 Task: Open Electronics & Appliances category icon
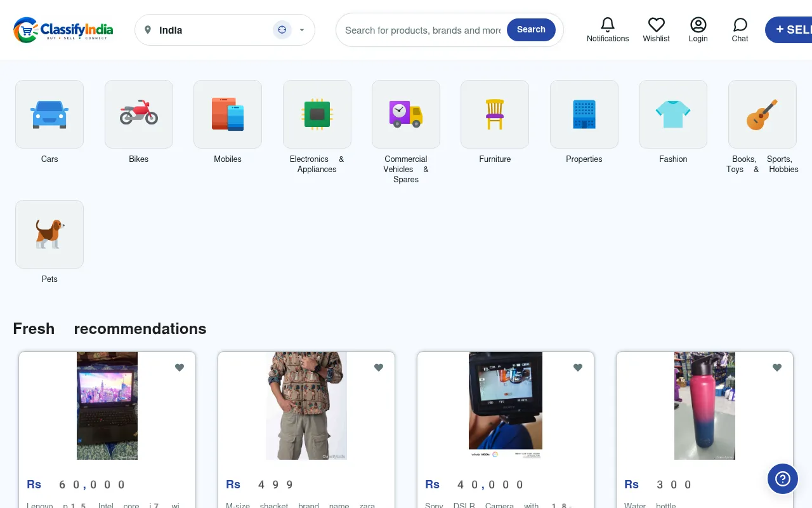pyautogui.click(x=317, y=114)
